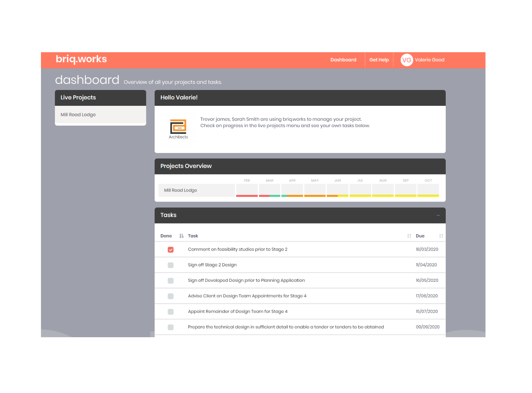
Task: Select Mill Road Lodge in Projects Overview
Action: [x=181, y=190]
